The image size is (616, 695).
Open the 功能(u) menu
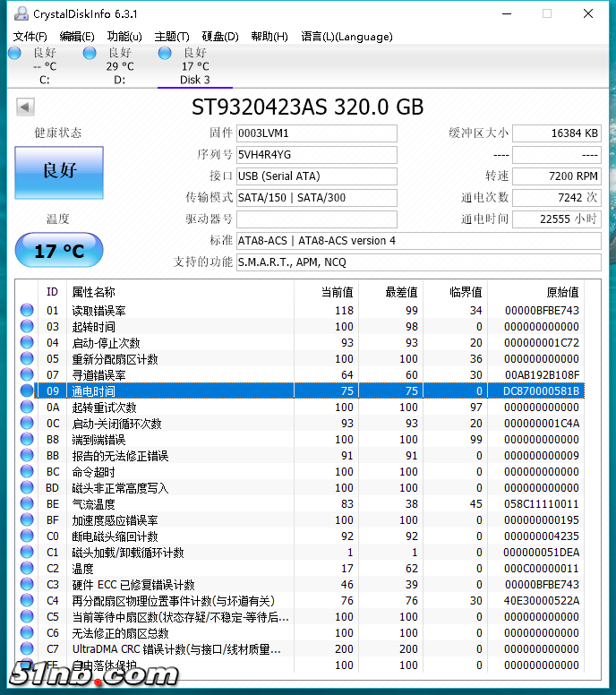124,37
